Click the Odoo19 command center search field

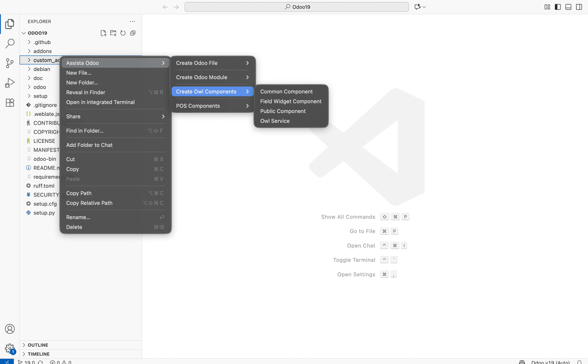[x=296, y=7]
